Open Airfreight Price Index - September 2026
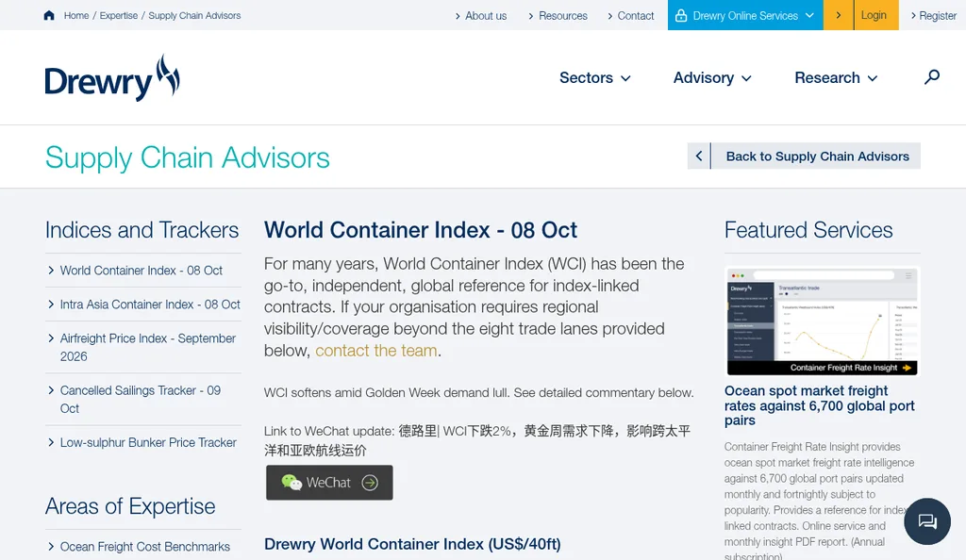This screenshot has width=966, height=560. [x=148, y=347]
